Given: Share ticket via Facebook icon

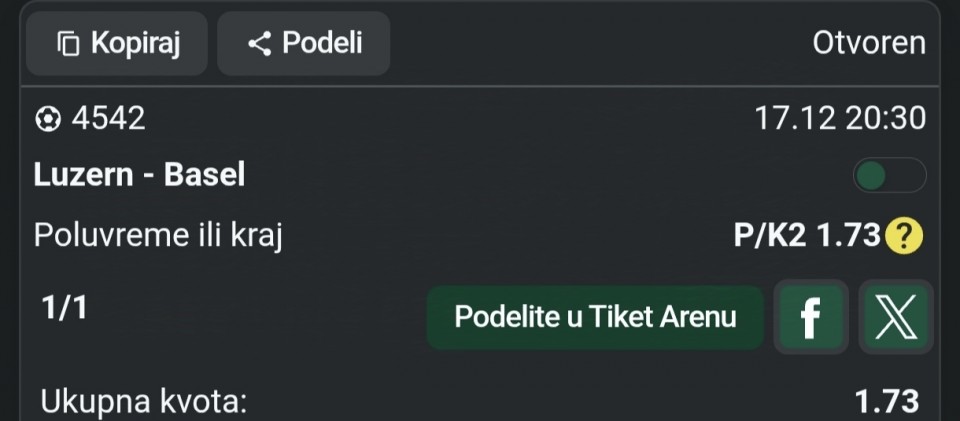Looking at the screenshot, I should [811, 318].
